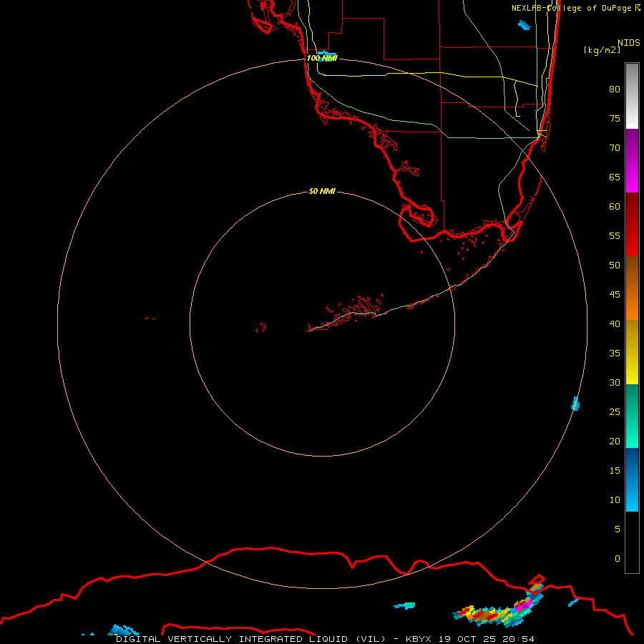Pick the green segment of the color bar
This screenshot has height=644, width=644.
[632, 416]
